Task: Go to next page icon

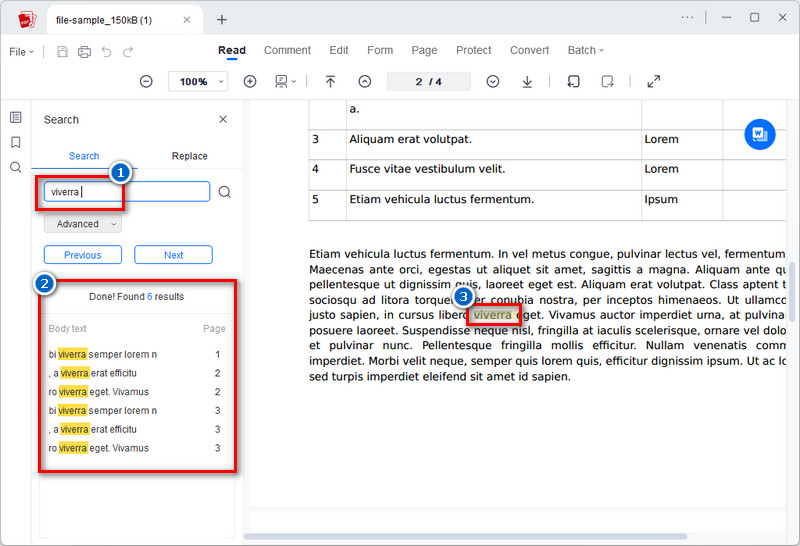Action: 493,81
